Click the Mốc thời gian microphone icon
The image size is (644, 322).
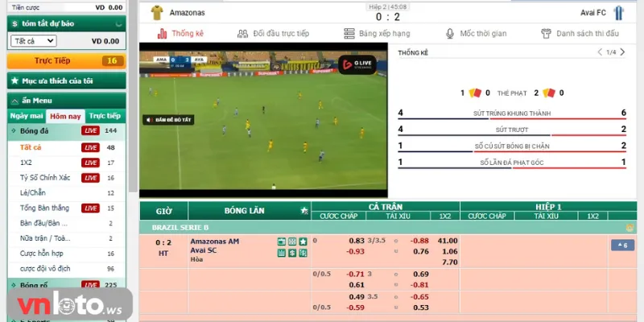click(450, 34)
